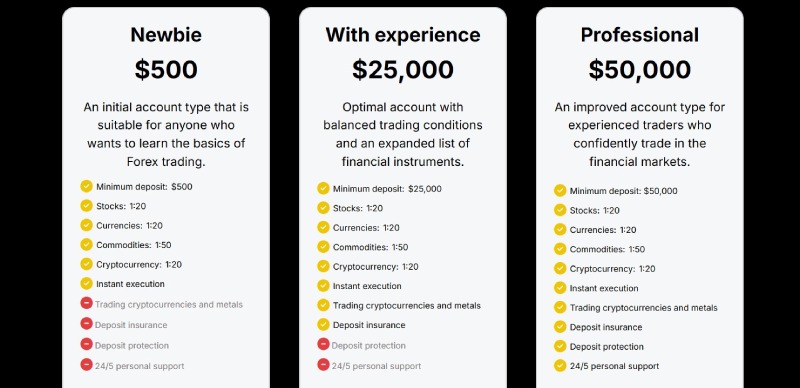Click red minus icon by Newbie Trading cryptocurrencies
This screenshot has height=388, width=800.
click(86, 303)
